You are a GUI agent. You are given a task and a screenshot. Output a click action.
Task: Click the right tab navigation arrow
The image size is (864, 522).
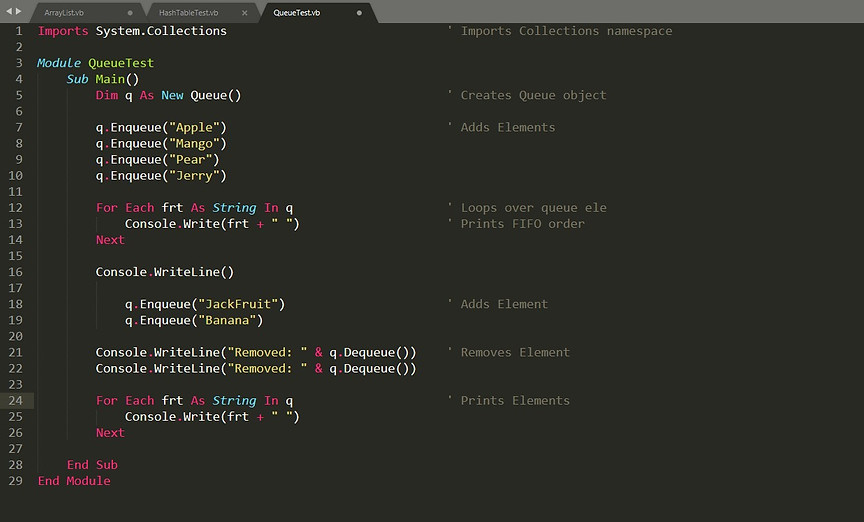pyautogui.click(x=19, y=11)
